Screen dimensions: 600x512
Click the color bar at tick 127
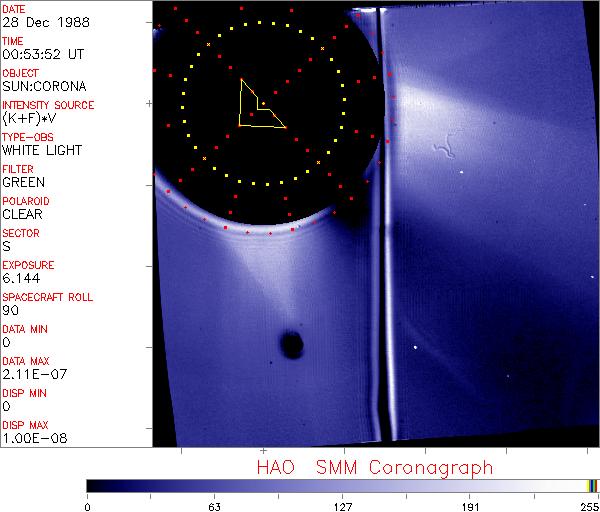(342, 485)
